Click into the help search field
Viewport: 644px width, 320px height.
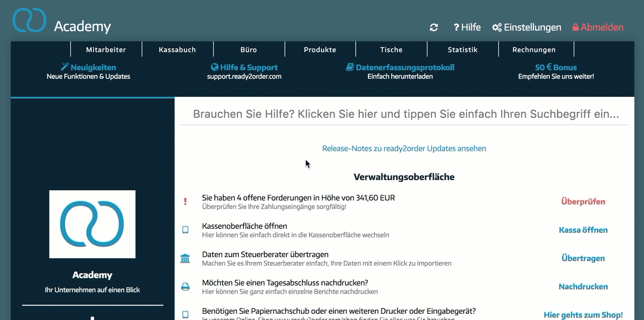(x=405, y=114)
